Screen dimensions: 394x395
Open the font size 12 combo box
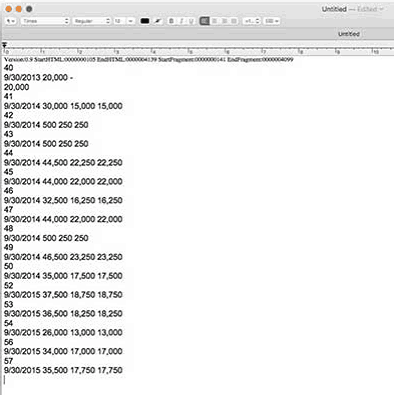pyautogui.click(x=124, y=21)
